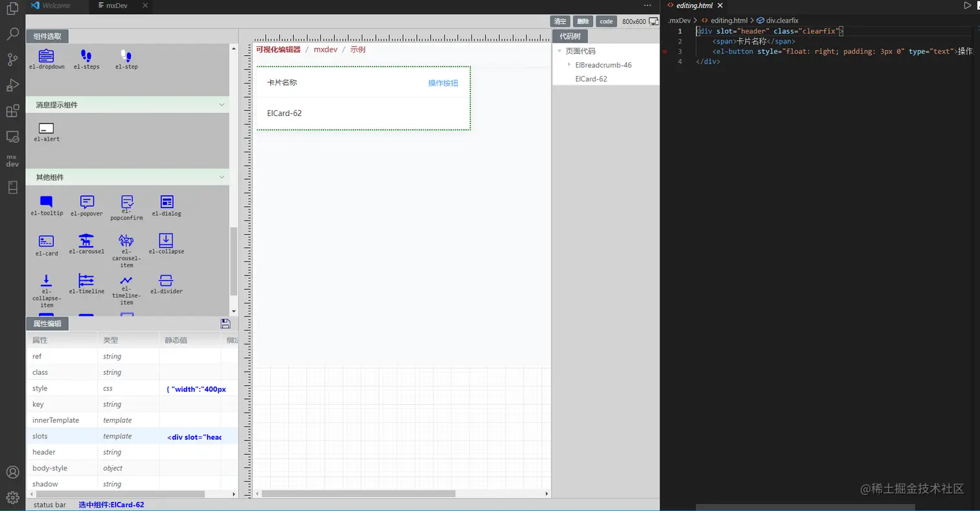Pick the el-timeline component icon
The image size is (980, 511).
click(86, 281)
